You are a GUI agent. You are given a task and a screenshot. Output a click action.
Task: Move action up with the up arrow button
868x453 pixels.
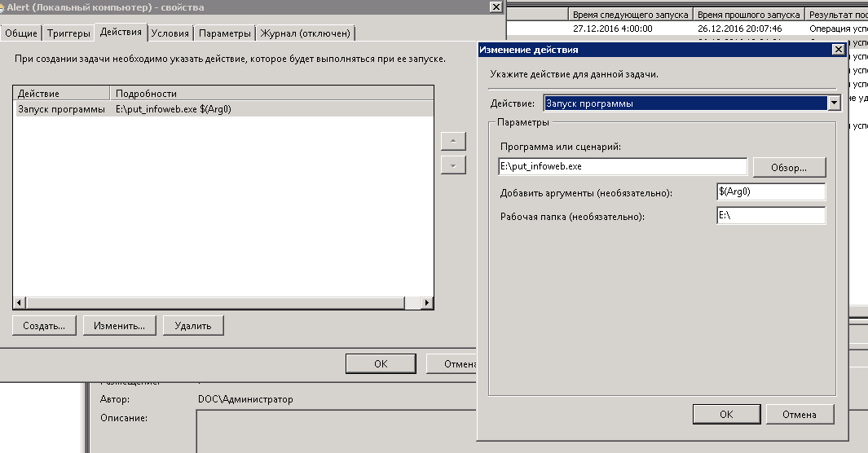coord(452,141)
